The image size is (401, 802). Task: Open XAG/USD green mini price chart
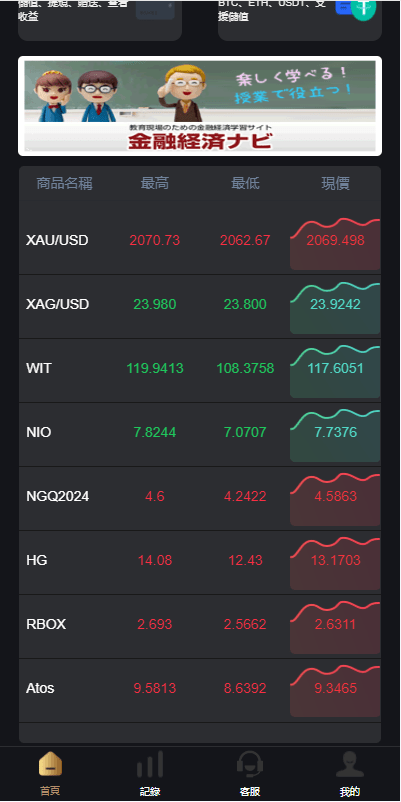point(335,308)
